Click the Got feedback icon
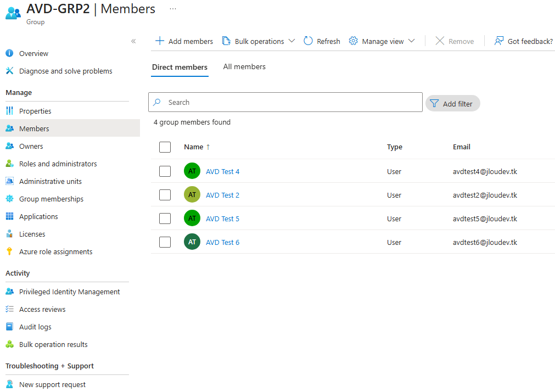The height and width of the screenshot is (392, 555). (x=498, y=41)
